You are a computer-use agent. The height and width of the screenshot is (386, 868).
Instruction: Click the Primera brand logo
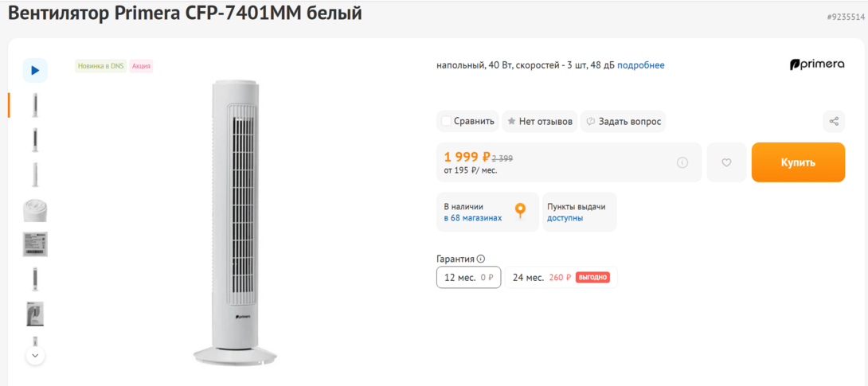(x=817, y=64)
